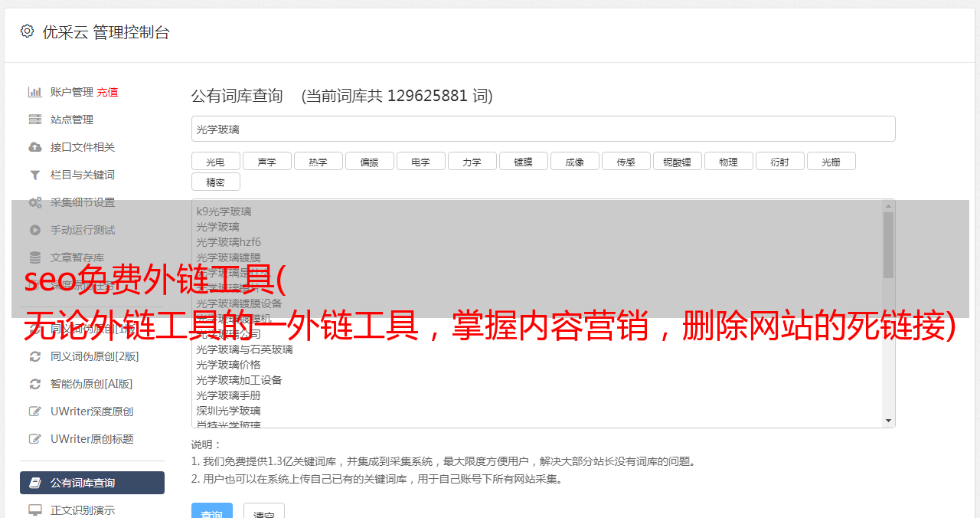Click the gear icon beside 优采云 管理控制台
The image size is (980, 518).
click(x=28, y=31)
